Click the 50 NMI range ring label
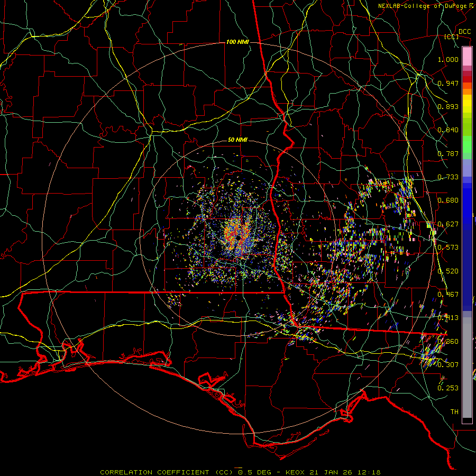This screenshot has height=476, width=476. tap(237, 140)
